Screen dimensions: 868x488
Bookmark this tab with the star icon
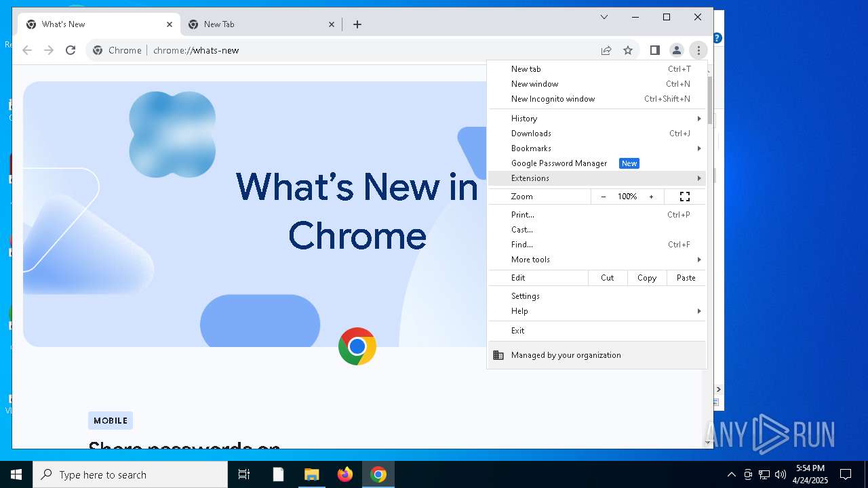pos(628,50)
